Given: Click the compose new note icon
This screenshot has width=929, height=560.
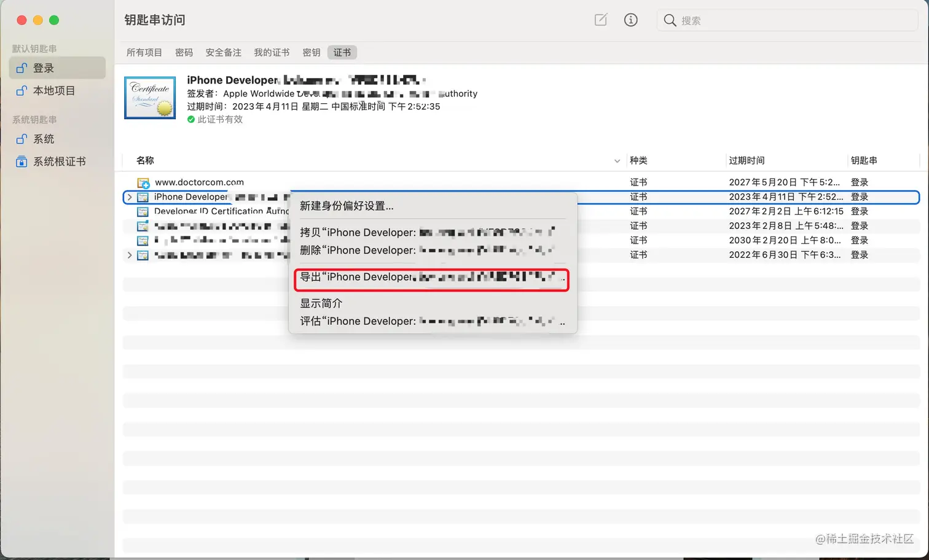Looking at the screenshot, I should click(601, 20).
